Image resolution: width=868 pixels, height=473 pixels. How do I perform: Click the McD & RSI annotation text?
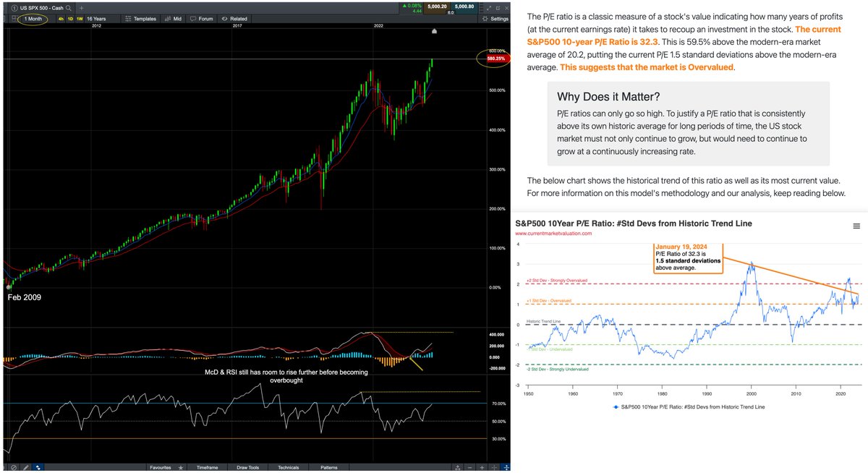288,376
